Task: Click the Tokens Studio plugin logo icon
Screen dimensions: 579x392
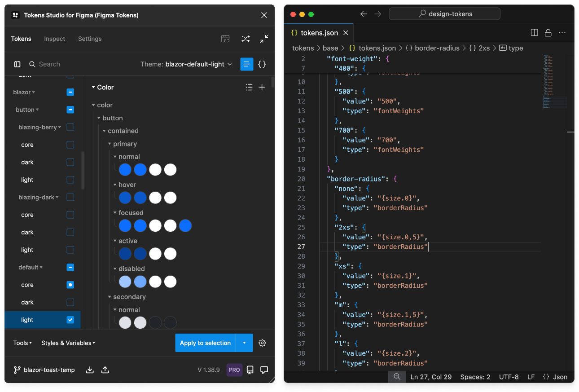Action: [15, 15]
